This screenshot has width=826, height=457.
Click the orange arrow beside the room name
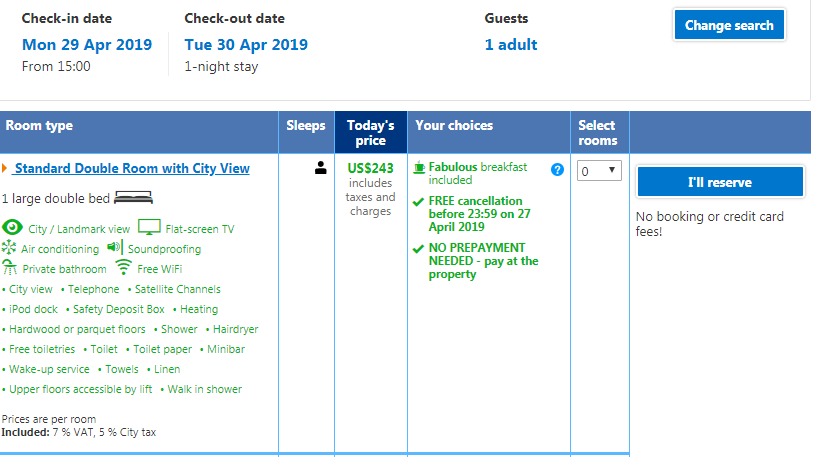pos(5,169)
